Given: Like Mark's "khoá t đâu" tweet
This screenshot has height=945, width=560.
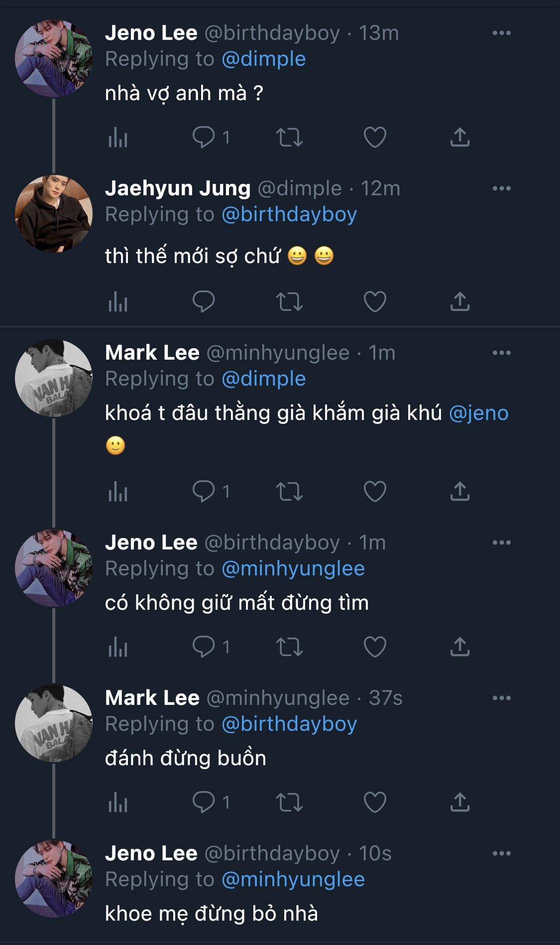Looking at the screenshot, I should click(375, 492).
